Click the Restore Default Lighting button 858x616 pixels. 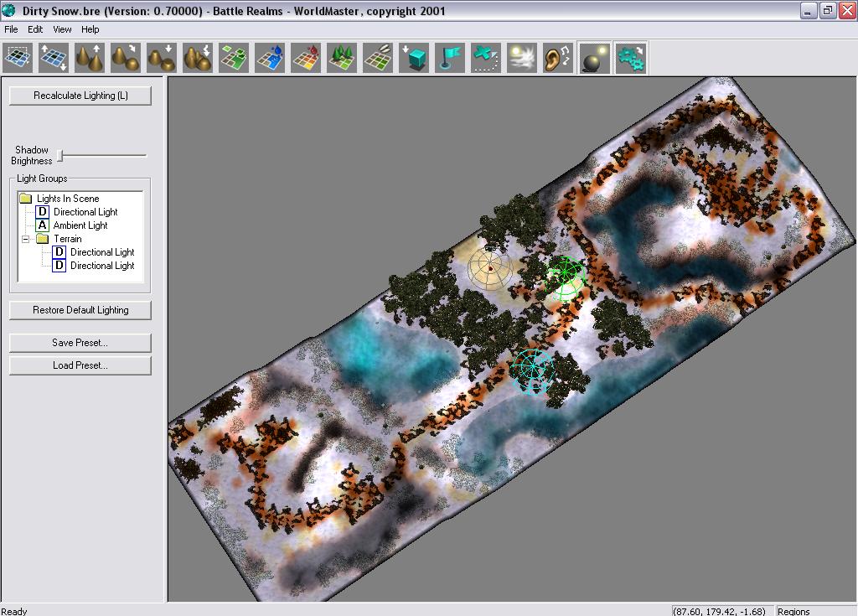point(80,310)
